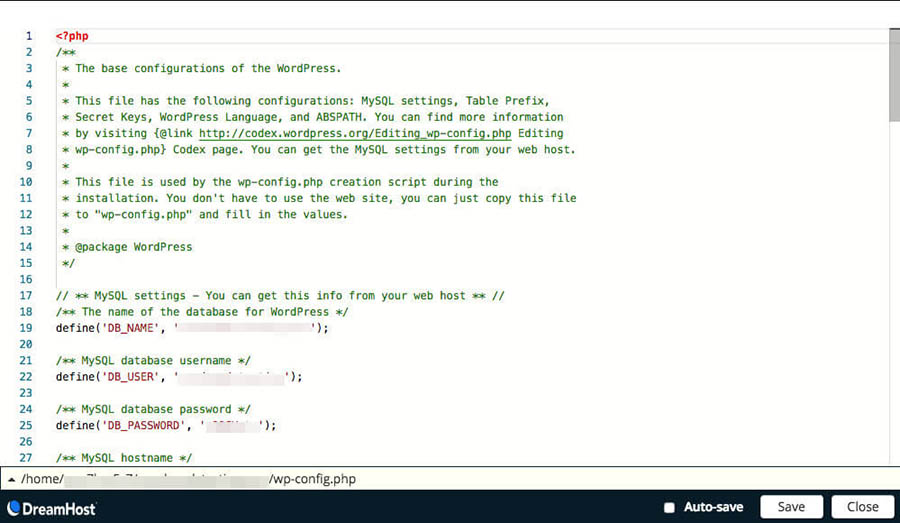Screen dimensions: 900x523
Task: Click the Auto-save label text
Action: 713,507
